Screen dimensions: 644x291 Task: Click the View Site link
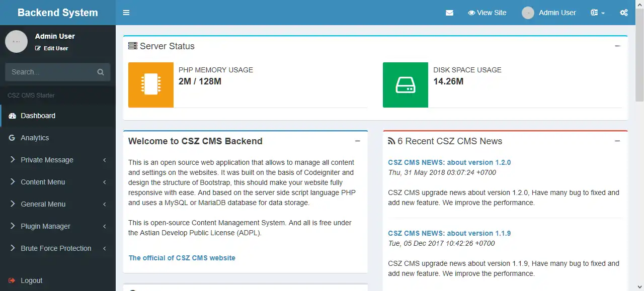point(487,13)
